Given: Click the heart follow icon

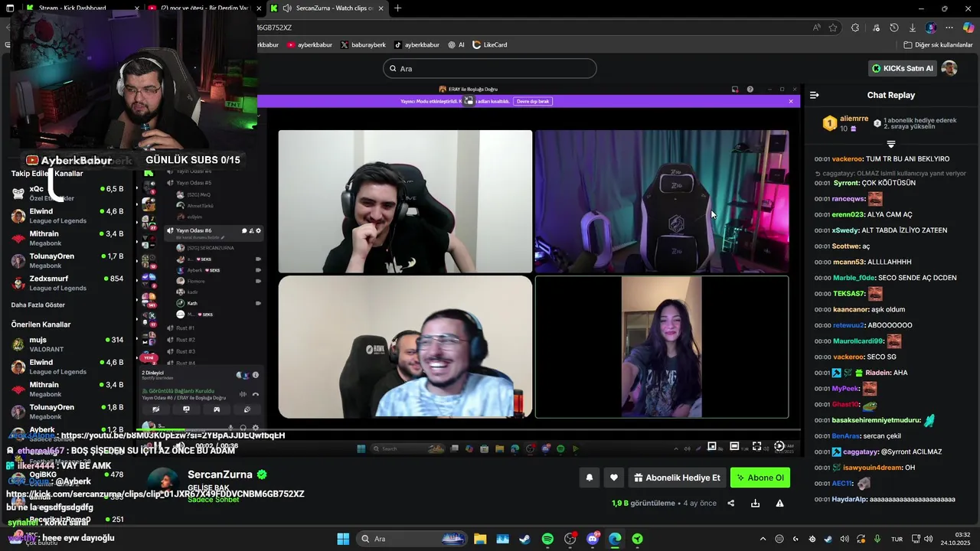Looking at the screenshot, I should point(614,478).
